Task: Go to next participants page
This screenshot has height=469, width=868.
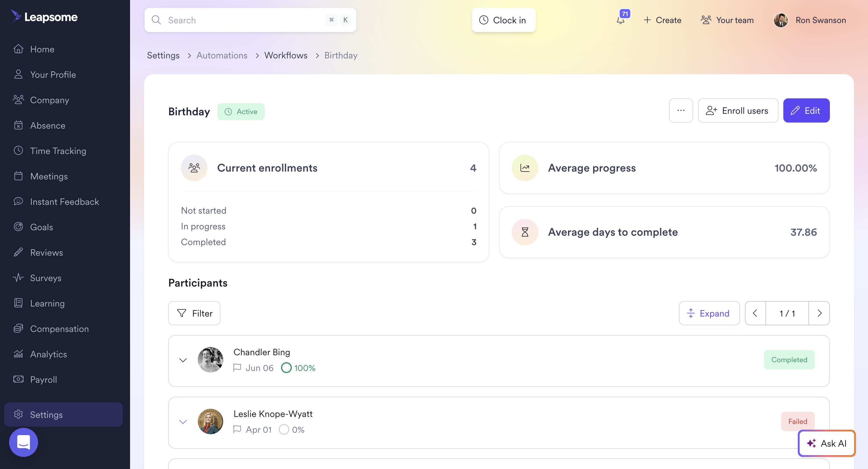Action: 819,313
